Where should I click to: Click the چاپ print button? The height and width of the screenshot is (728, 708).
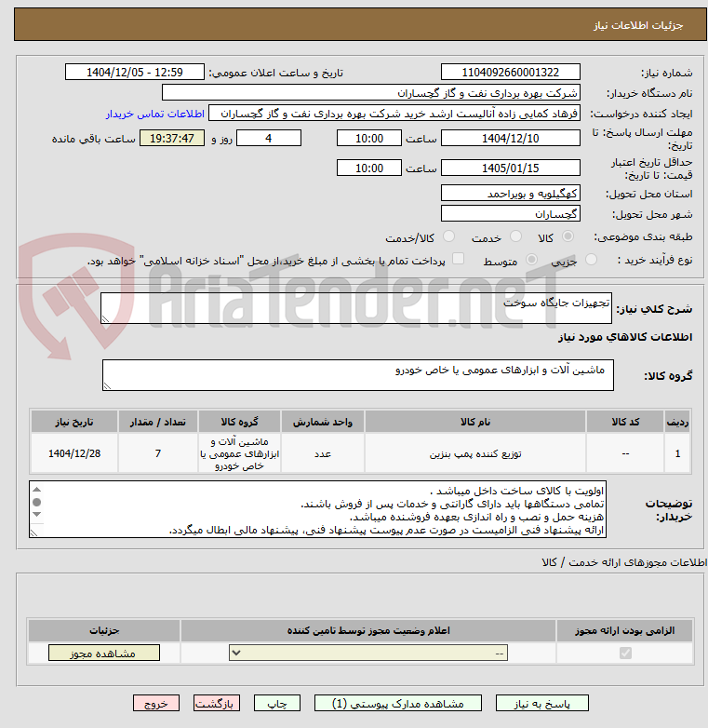pyautogui.click(x=277, y=704)
